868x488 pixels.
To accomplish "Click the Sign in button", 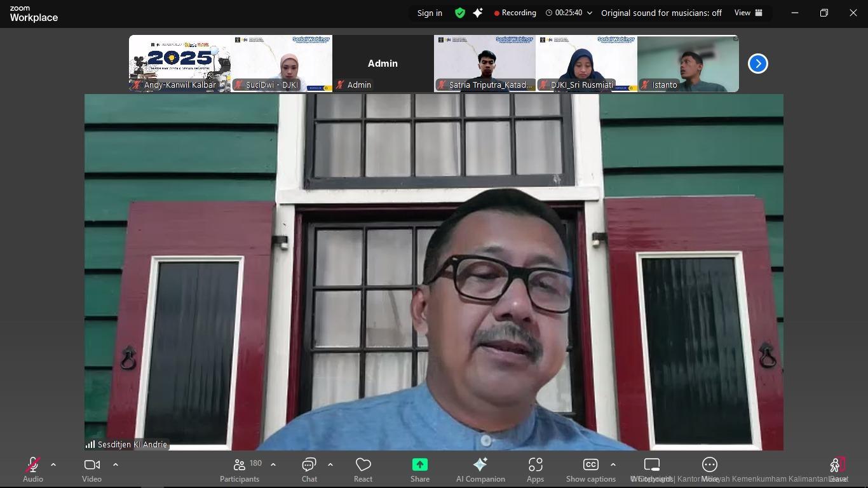I will [430, 13].
